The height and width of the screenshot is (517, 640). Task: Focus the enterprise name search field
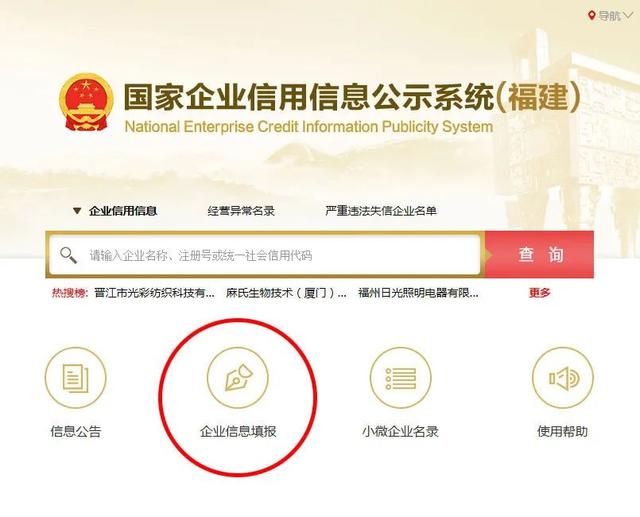(264, 255)
